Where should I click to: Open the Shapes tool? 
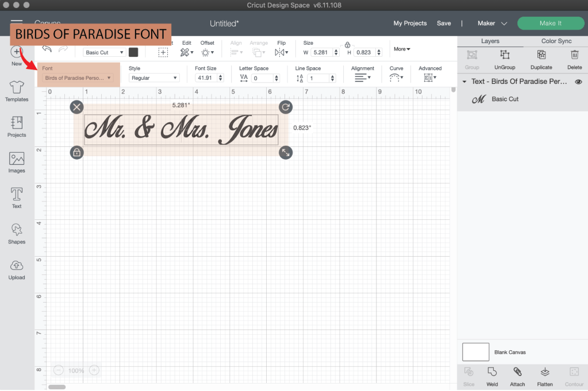(x=17, y=233)
